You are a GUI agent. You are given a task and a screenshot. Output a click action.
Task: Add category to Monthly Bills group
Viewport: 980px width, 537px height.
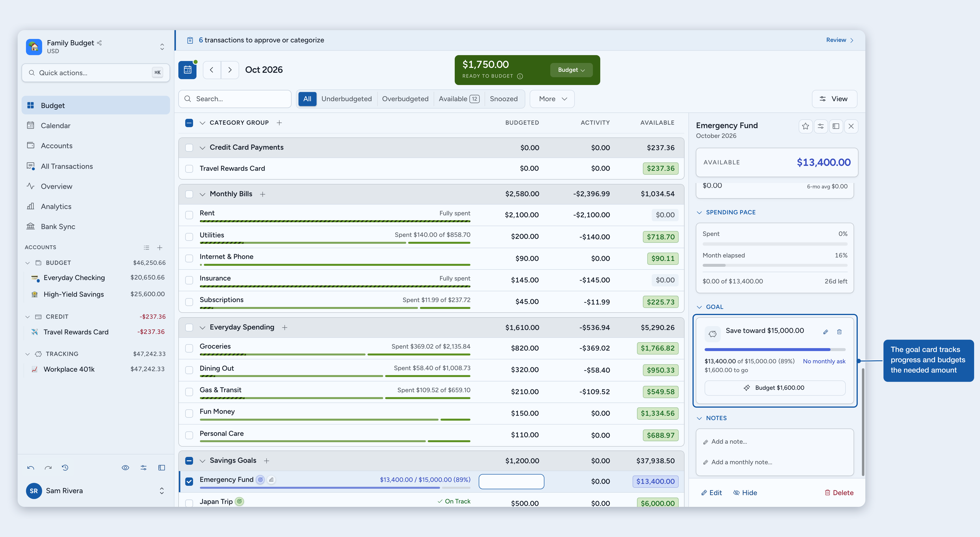[262, 194]
